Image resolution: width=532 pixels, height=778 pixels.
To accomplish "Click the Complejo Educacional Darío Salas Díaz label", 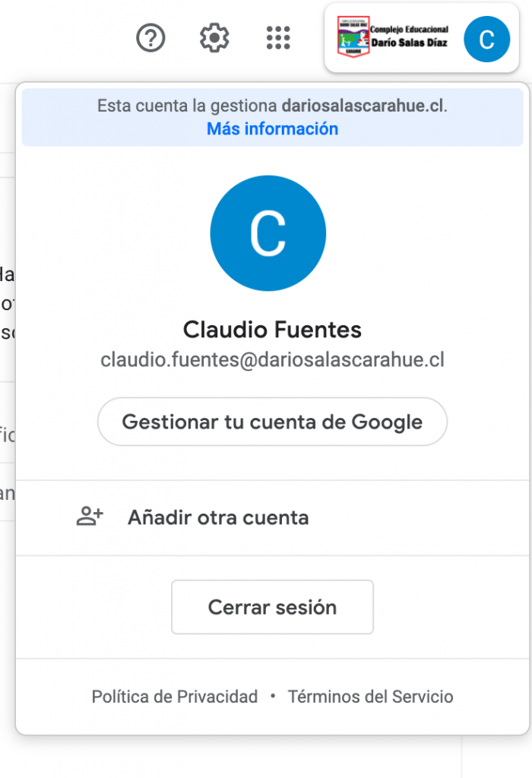I will [x=409, y=36].
